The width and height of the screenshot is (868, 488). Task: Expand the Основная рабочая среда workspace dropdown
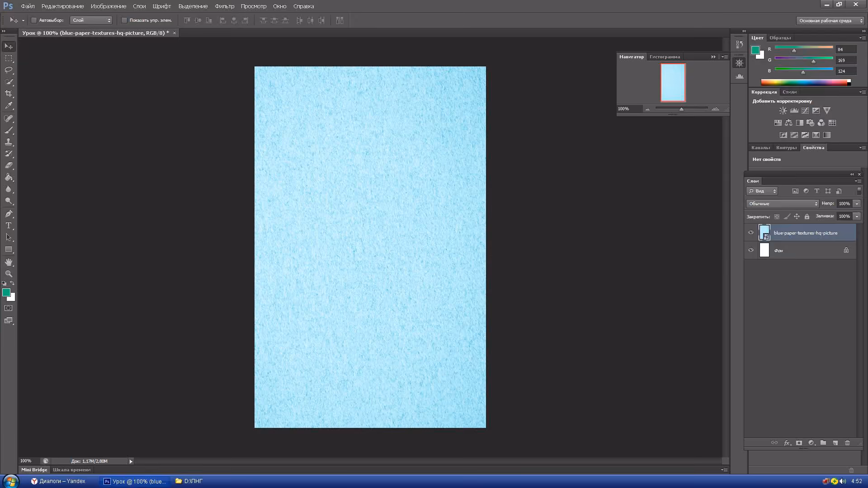pyautogui.click(x=830, y=21)
